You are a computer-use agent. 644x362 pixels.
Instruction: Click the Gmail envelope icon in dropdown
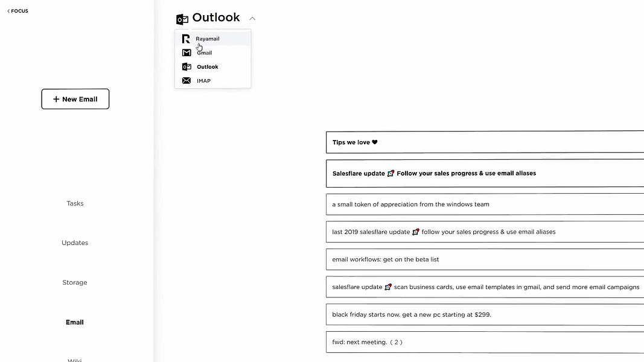click(x=187, y=52)
